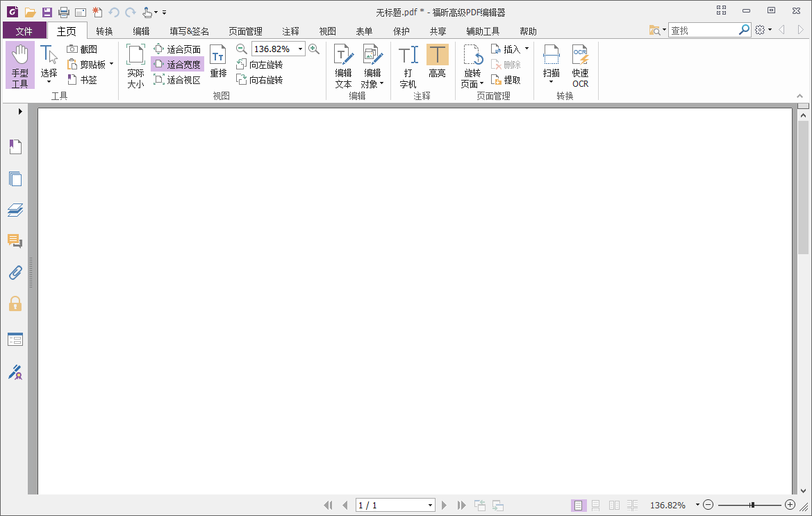Open the 文件 (File) menu

tap(24, 31)
